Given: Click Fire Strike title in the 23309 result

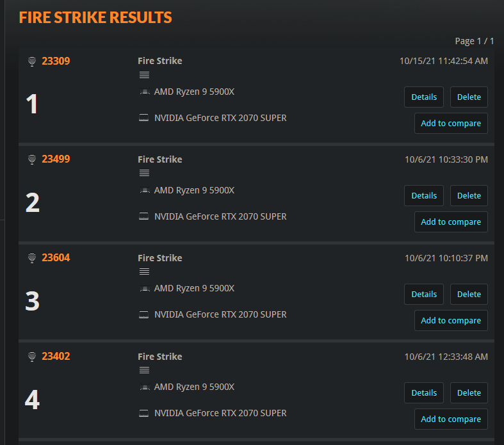Looking at the screenshot, I should click(x=159, y=61).
